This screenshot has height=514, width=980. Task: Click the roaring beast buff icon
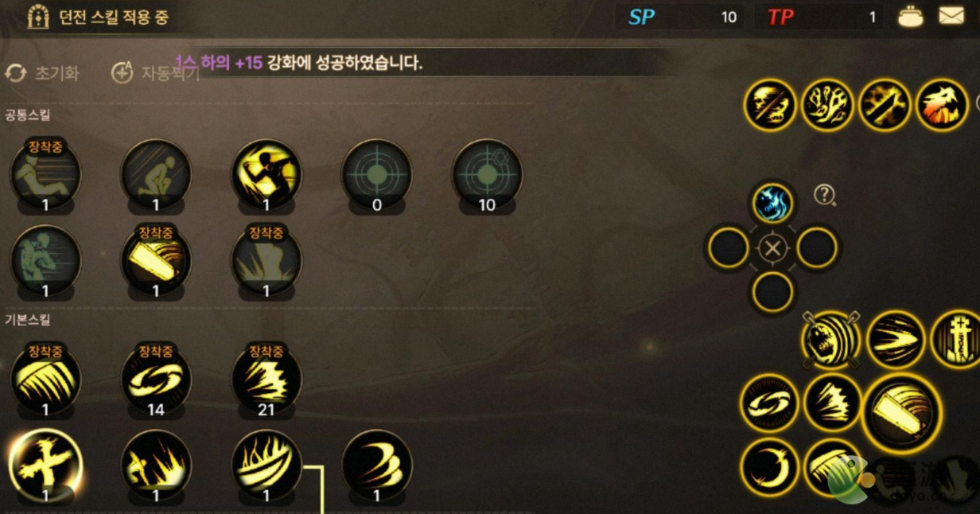942,105
